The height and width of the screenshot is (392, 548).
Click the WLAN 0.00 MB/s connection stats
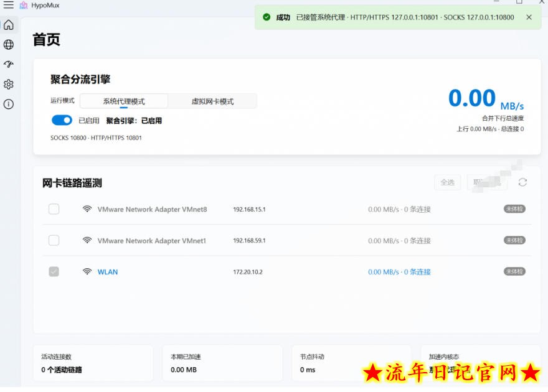click(x=399, y=272)
